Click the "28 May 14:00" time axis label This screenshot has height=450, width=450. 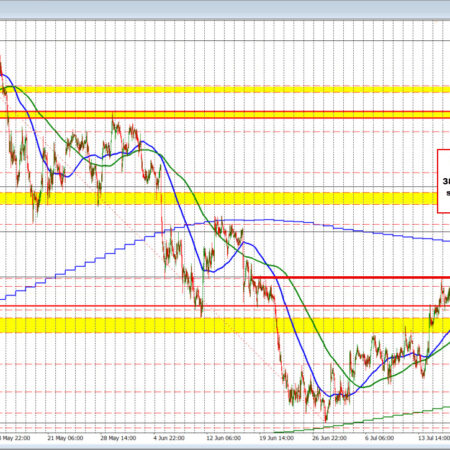coord(118,438)
